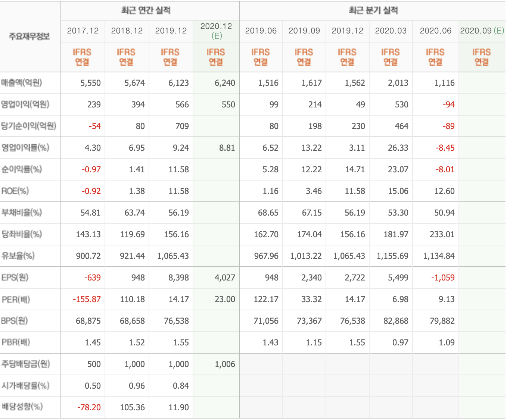Click the 영업이익(억원) row label
The width and height of the screenshot is (510, 420).
[x=25, y=104]
